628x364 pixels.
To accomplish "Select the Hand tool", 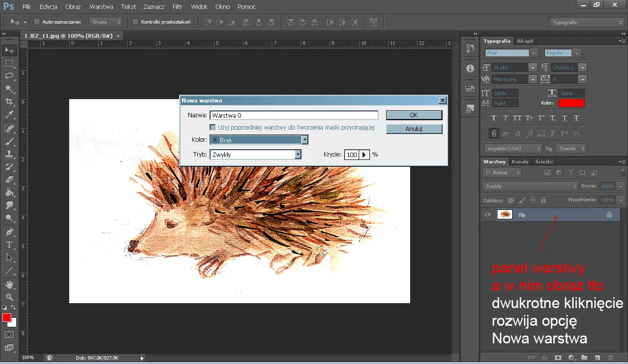I will click(x=10, y=284).
